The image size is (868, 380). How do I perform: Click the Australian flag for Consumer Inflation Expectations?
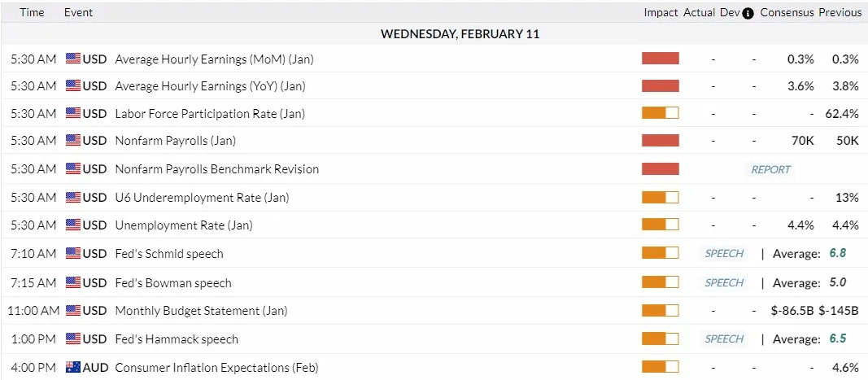pos(73,367)
